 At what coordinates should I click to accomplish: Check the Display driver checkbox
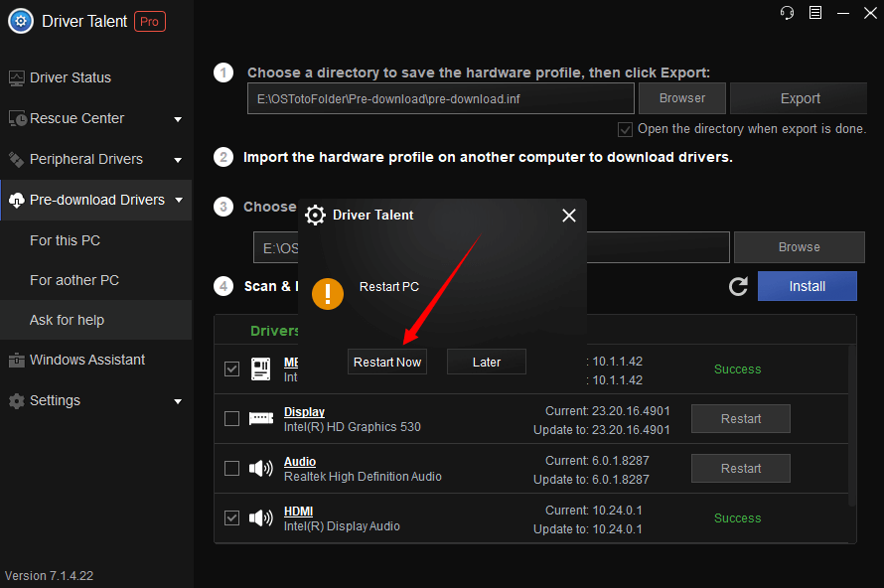point(231,419)
